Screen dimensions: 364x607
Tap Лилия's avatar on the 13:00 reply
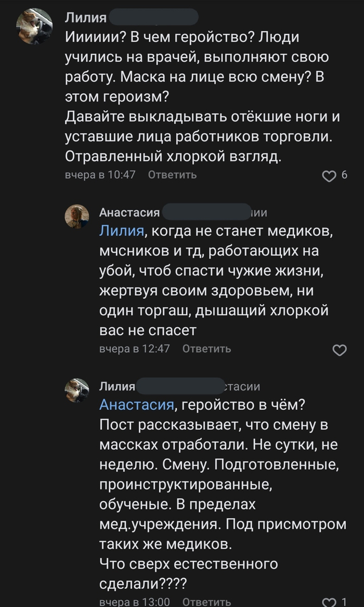76,390
